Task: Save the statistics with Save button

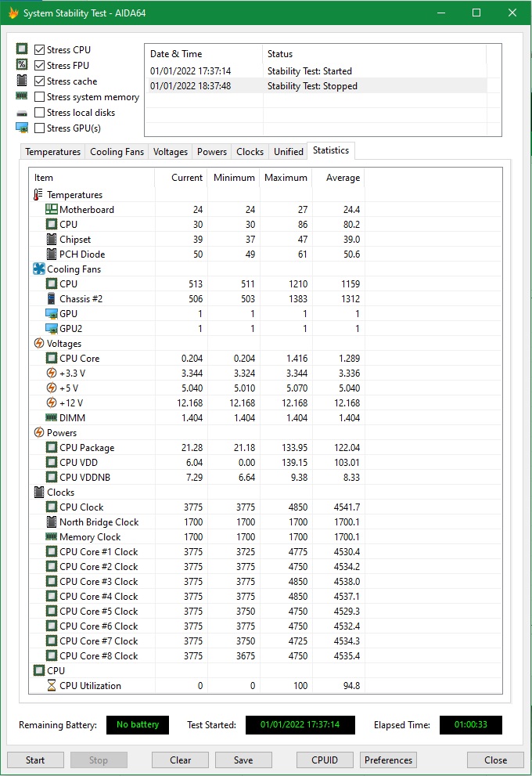Action: 243,760
